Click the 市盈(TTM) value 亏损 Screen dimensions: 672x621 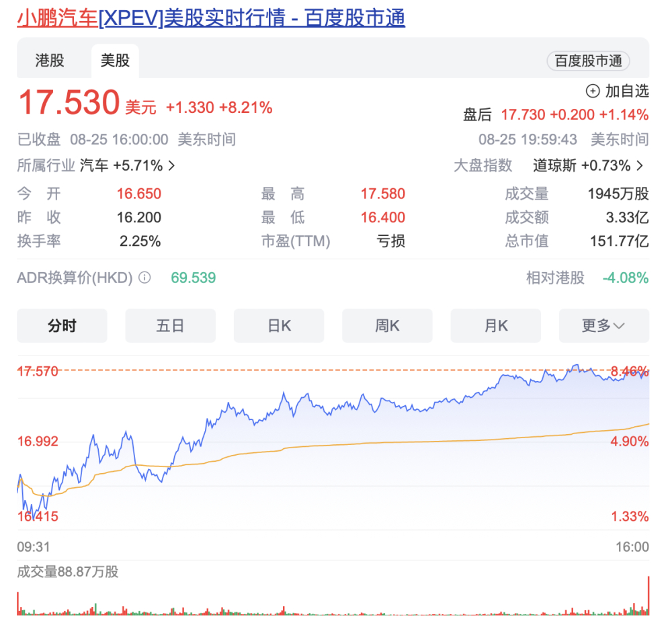[x=390, y=241]
